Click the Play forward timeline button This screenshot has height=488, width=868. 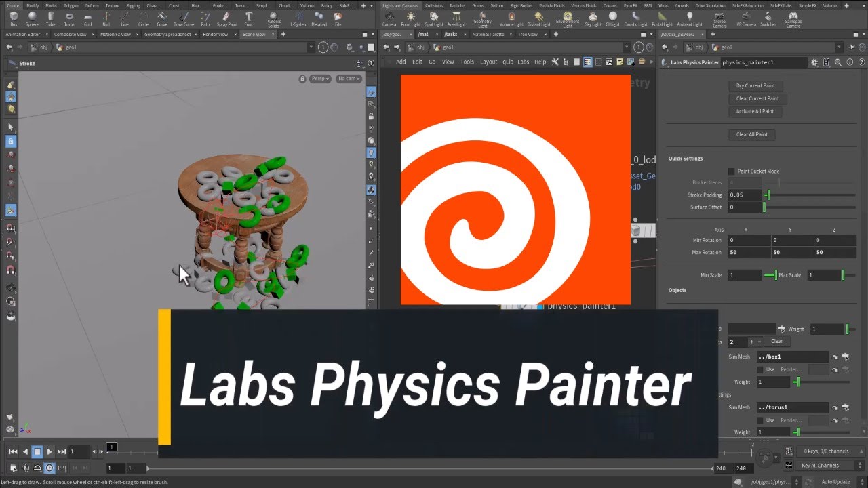pos(50,451)
